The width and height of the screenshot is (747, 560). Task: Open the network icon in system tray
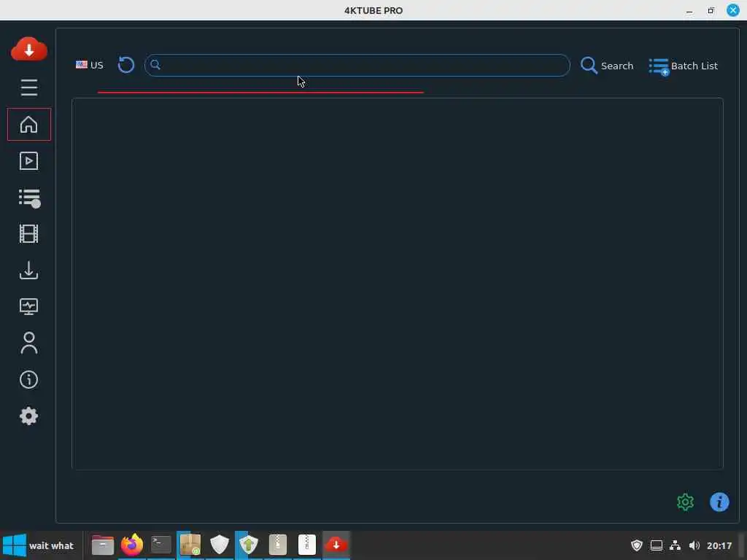point(675,545)
